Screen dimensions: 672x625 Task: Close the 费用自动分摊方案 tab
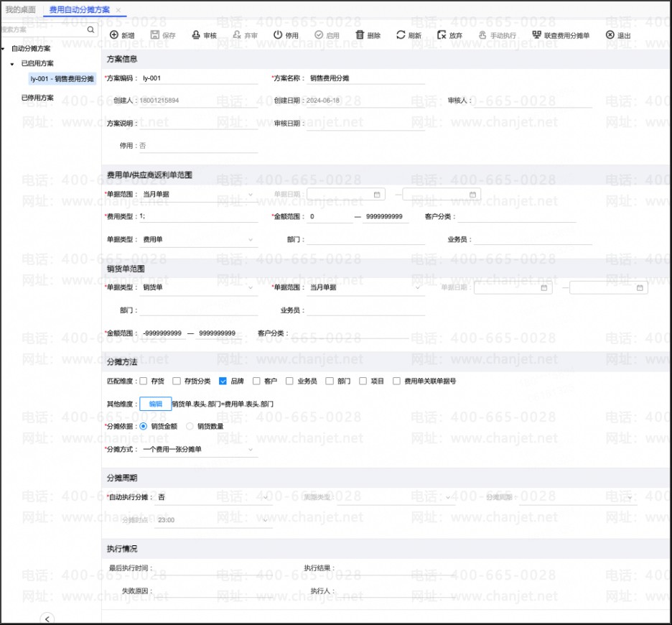118,10
